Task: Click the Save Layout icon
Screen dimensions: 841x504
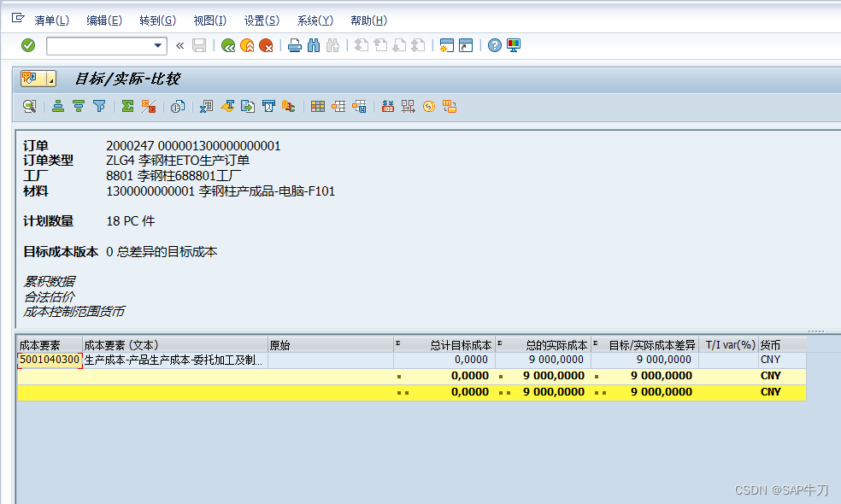Action: 359,106
